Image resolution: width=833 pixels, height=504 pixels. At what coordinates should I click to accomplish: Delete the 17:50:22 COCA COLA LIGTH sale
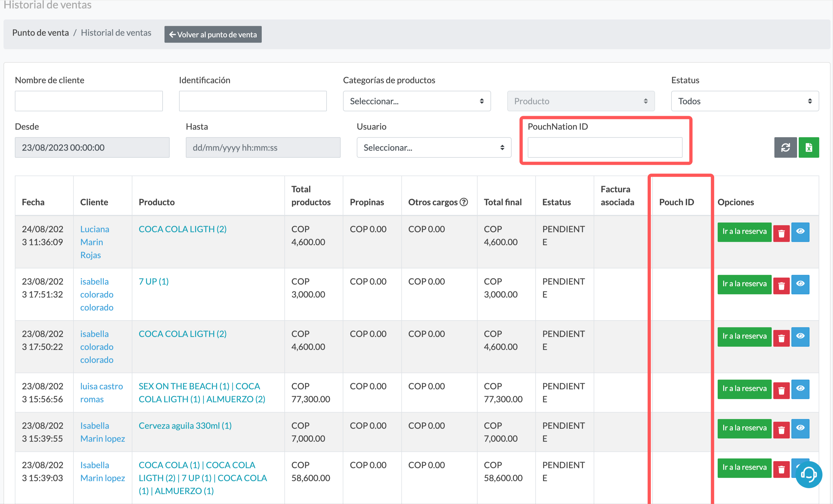coord(781,338)
